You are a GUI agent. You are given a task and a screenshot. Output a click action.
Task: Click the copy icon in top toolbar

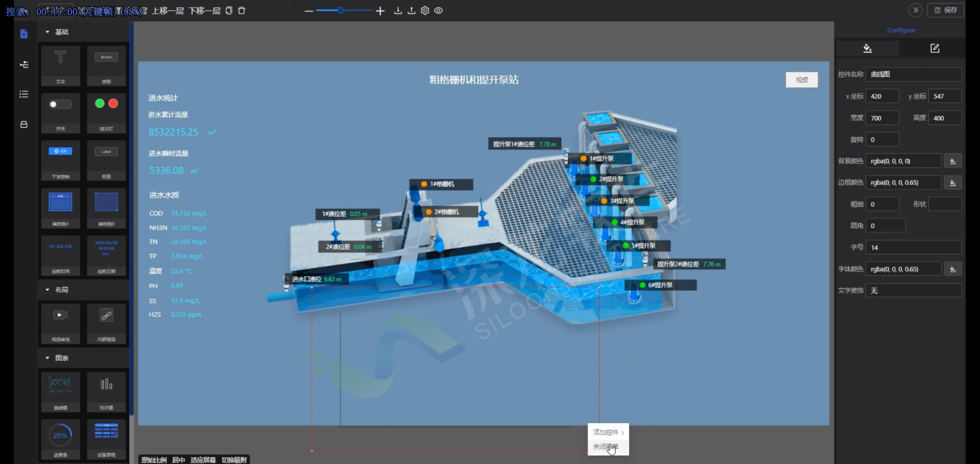[229, 10]
